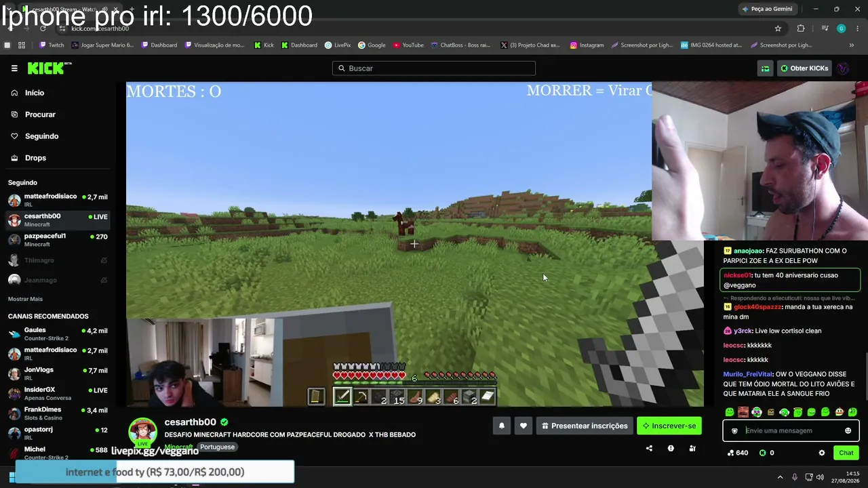This screenshot has width=868, height=488.
Task: Click the heart follow button
Action: coord(523,426)
